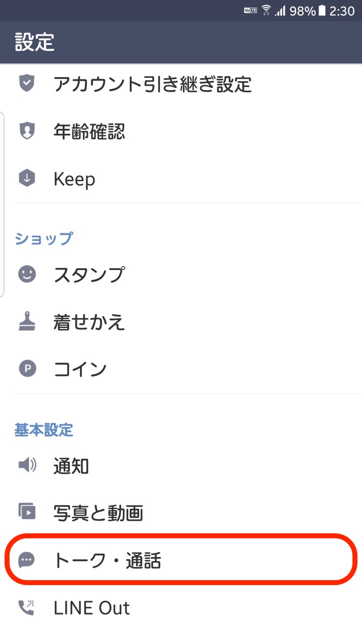Open the Keep settings entry

[74, 179]
